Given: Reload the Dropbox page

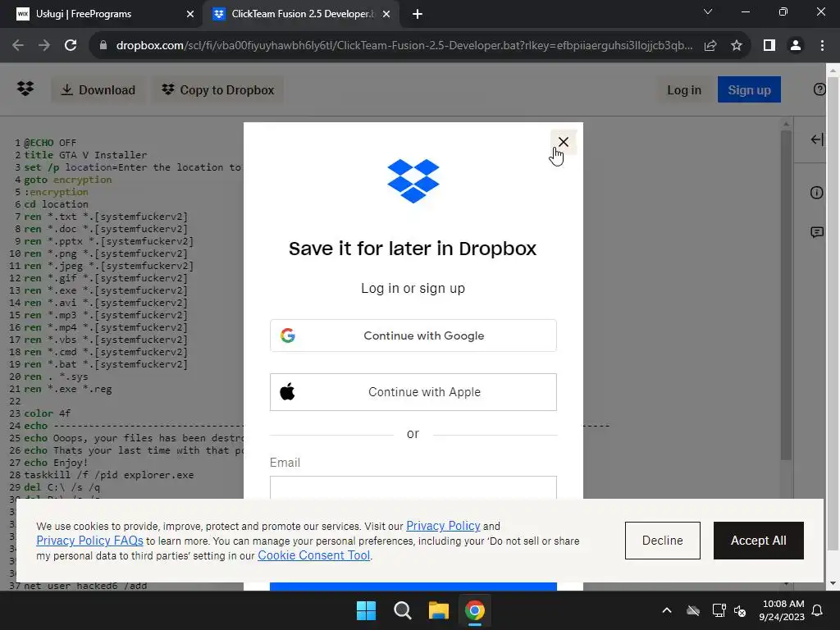Looking at the screenshot, I should click(x=71, y=46).
